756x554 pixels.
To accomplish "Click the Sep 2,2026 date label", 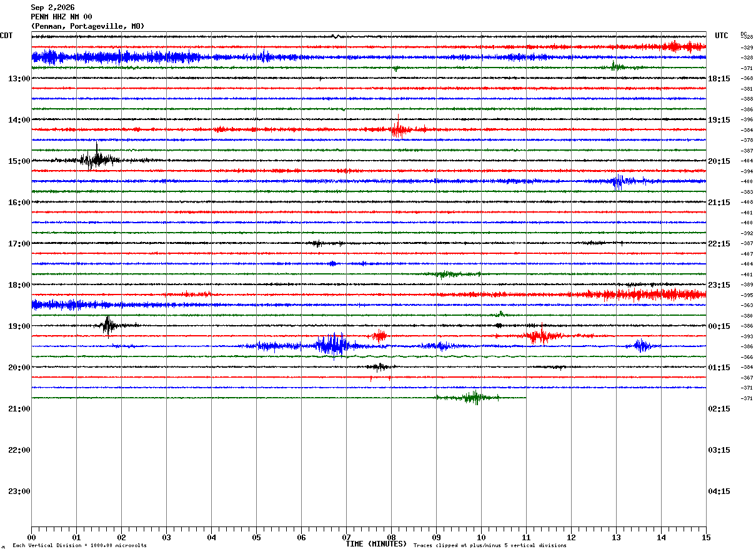I will pos(52,8).
